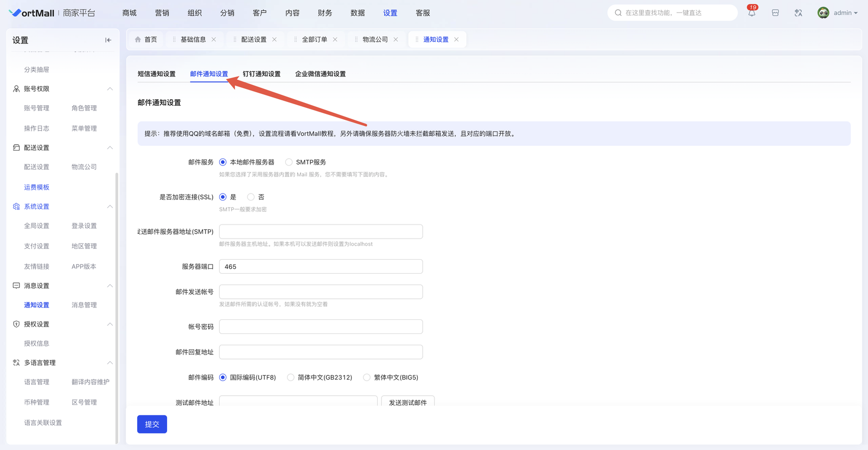Choose 简体中文(GB2312) mail encoding
This screenshot has width=868, height=450.
[291, 377]
